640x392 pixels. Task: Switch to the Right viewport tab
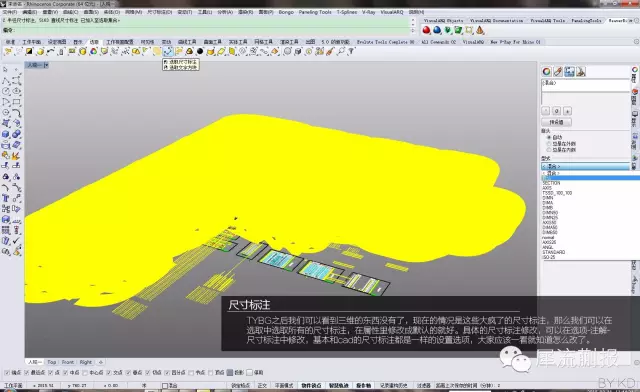pyautogui.click(x=86, y=362)
